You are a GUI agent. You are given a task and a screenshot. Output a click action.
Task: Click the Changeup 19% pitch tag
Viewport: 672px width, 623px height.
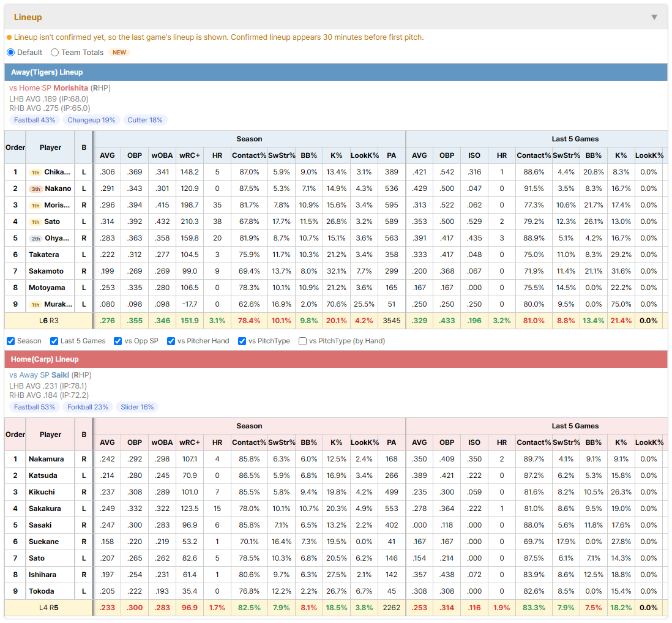[91, 120]
